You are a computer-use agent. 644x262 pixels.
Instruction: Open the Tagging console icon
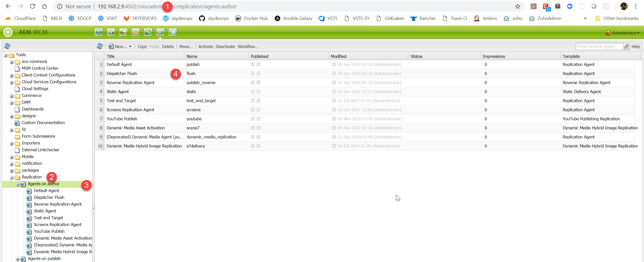[173, 32]
